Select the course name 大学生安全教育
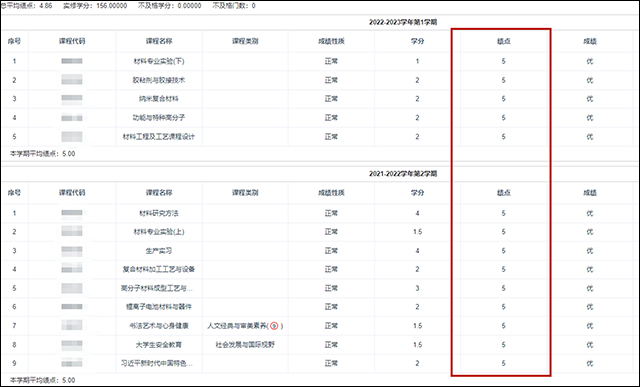Screen dimensions: 640x387 coord(159,345)
